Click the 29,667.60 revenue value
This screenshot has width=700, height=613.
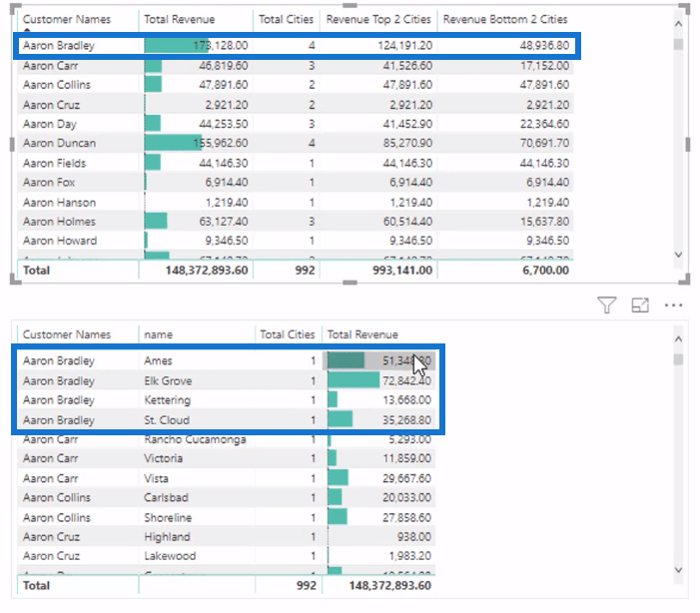(406, 478)
